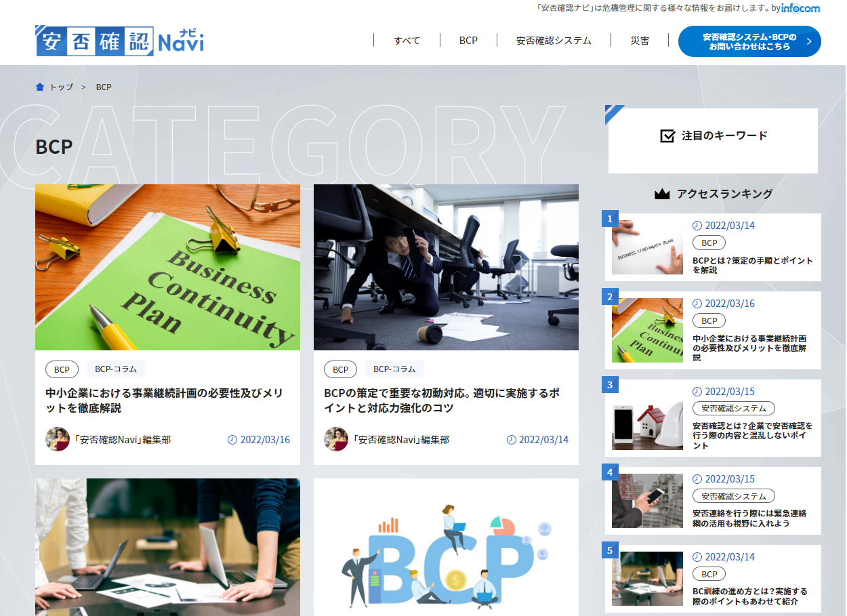Open article 中小企業における事業継続計画の必要性 title
Screen dimensions: 847x616
[x=165, y=401]
